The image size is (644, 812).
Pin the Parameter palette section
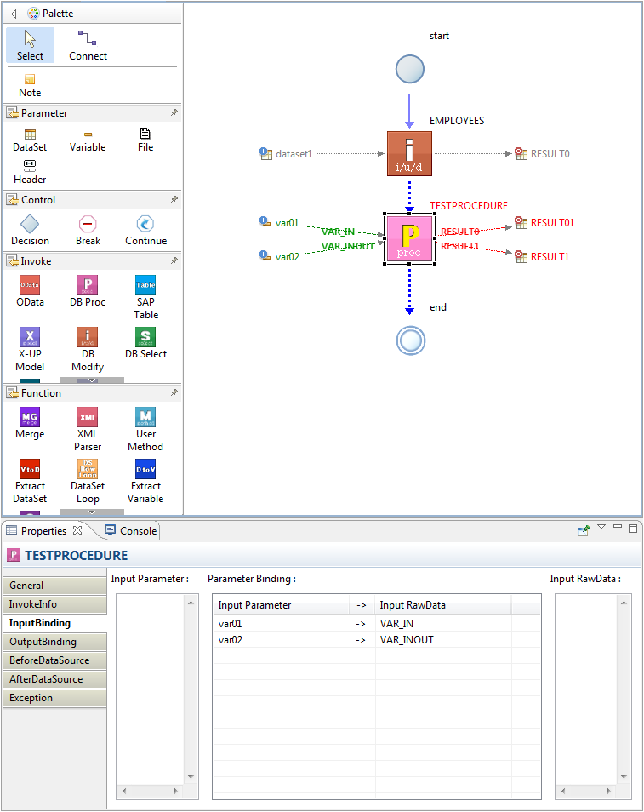tap(174, 112)
